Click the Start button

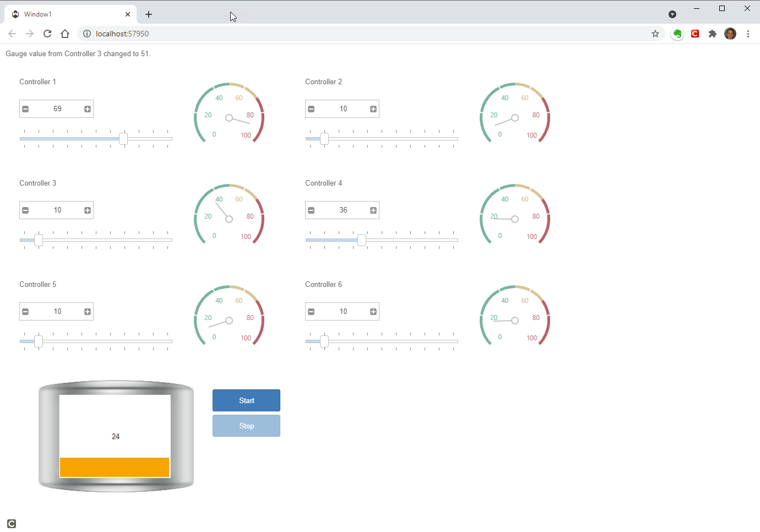[246, 400]
